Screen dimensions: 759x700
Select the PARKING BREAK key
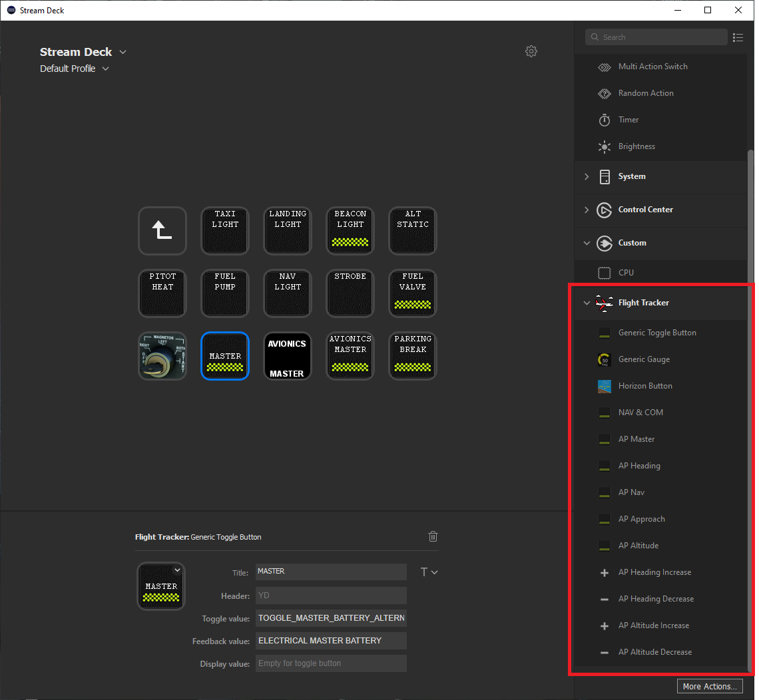coord(413,356)
